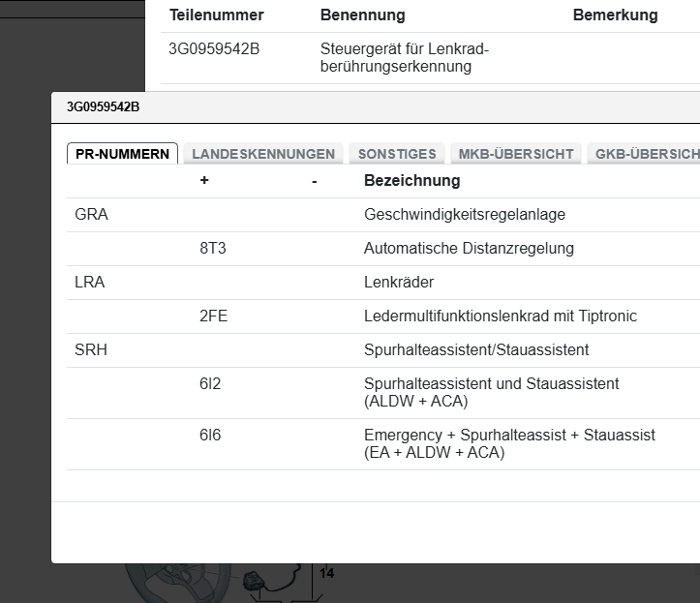Click the 6I6 Emergency assist entry
Image resolution: width=700 pixels, height=603 pixels.
pyautogui.click(x=210, y=436)
